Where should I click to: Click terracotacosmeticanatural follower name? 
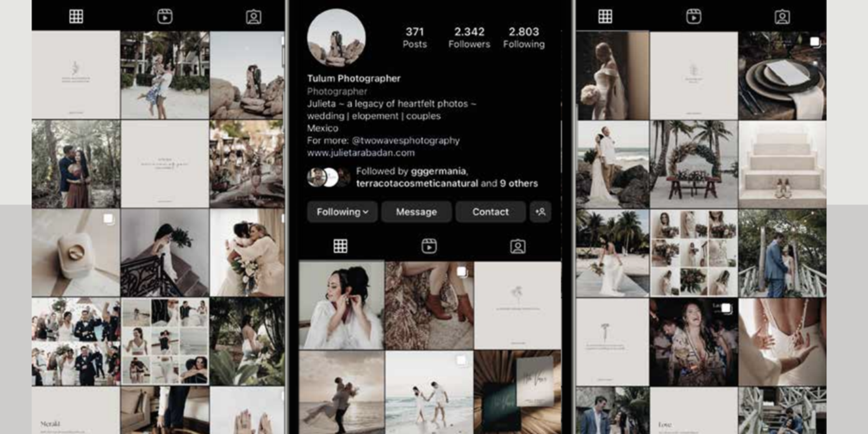[417, 183]
